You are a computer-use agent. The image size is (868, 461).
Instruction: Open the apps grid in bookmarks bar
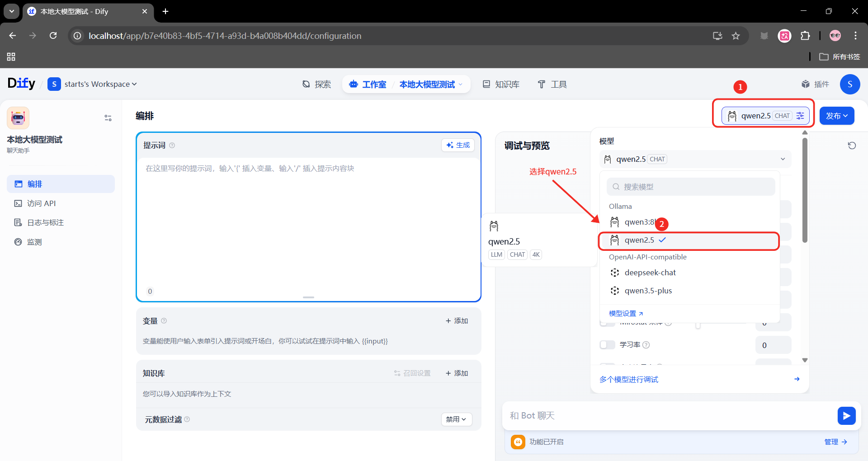[11, 56]
